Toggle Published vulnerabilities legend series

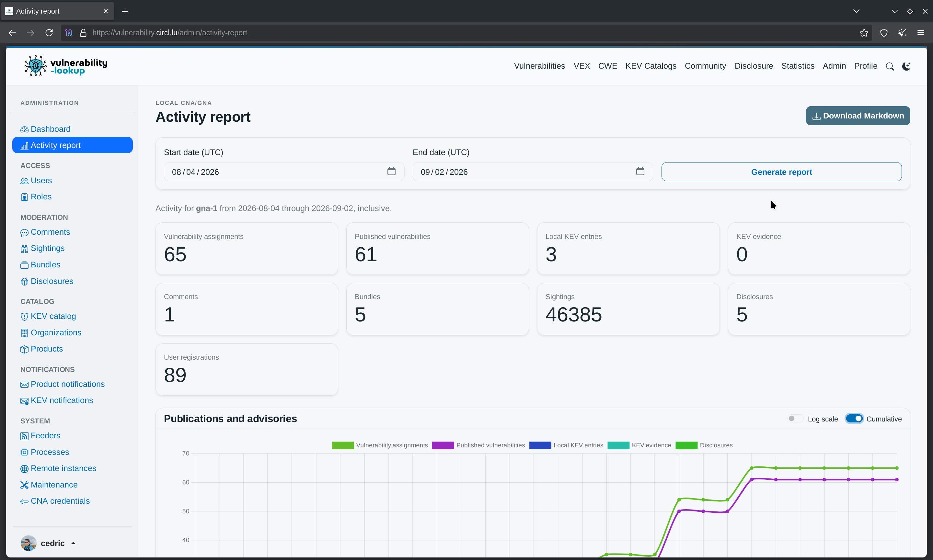pos(478,445)
